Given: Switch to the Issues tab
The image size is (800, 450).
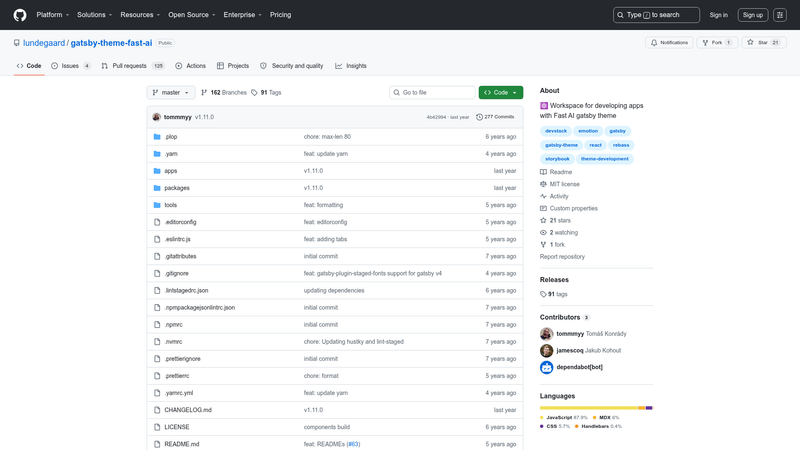Looking at the screenshot, I should pos(71,66).
